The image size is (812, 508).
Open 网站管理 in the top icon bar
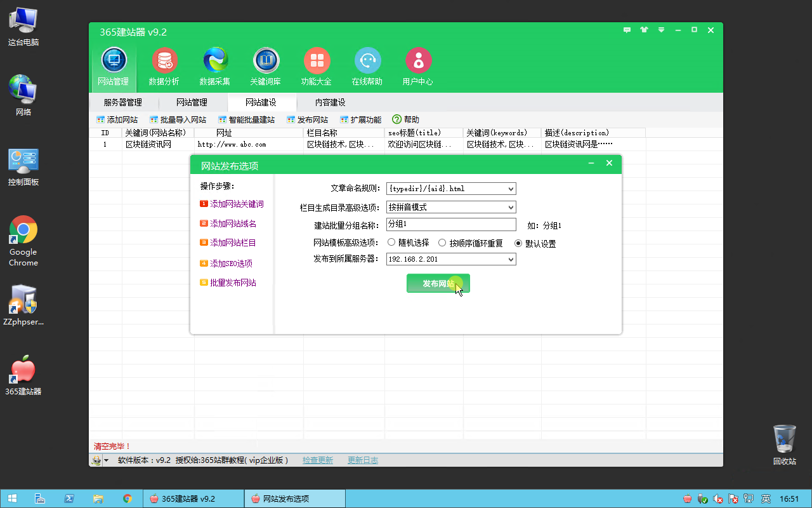click(114, 67)
